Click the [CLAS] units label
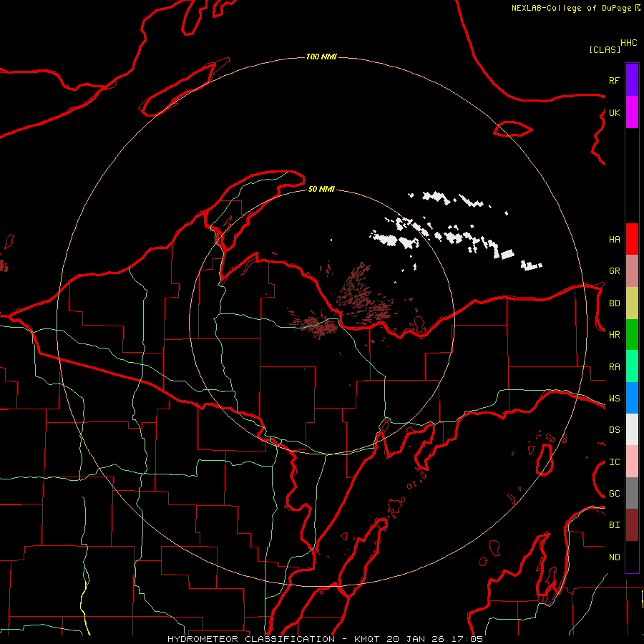Screen dimensions: 644x644 [605, 49]
